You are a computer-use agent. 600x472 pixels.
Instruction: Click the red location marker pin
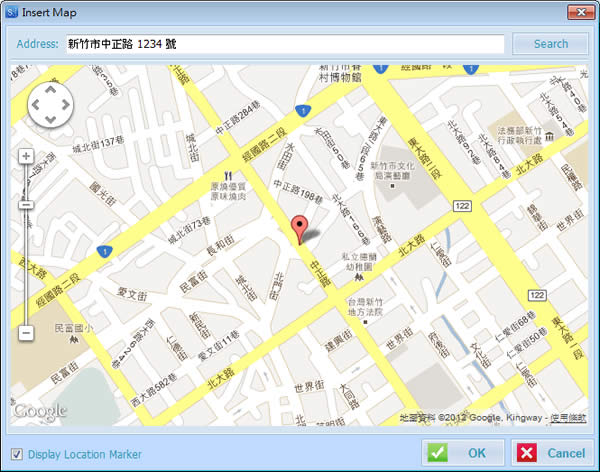click(x=300, y=229)
